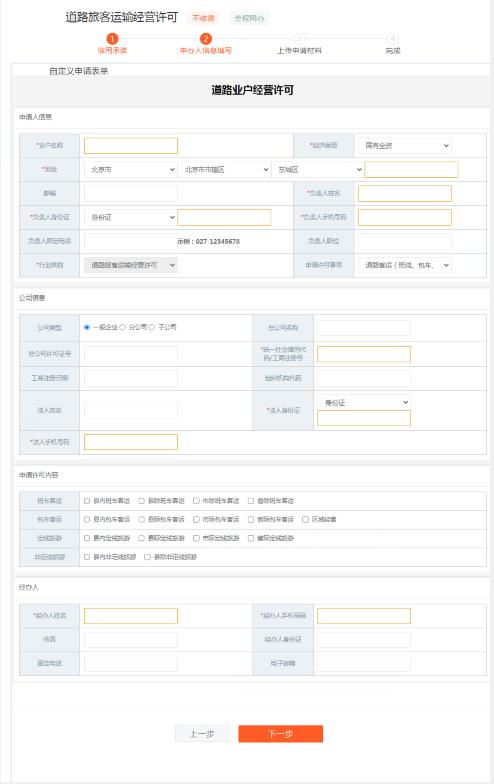This screenshot has width=494, height=784.
Task: Click the 法人手机号码 input field
Action: (131, 442)
